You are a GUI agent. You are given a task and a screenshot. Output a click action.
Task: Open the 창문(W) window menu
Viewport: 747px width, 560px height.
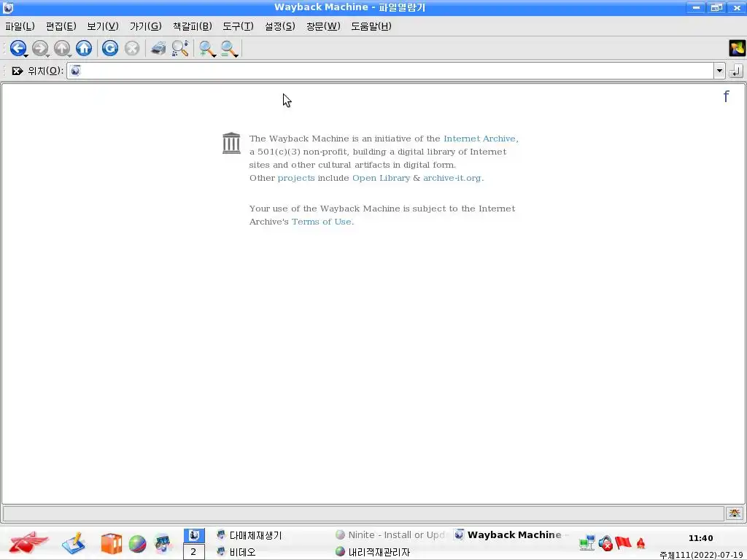pos(323,26)
